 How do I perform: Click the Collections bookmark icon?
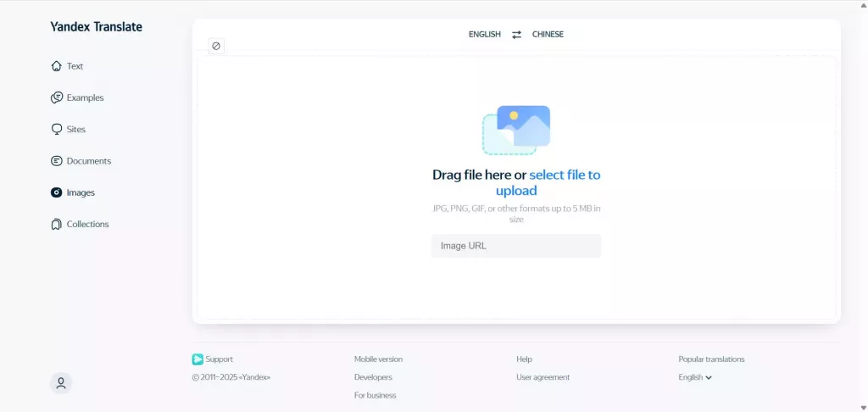coord(56,225)
